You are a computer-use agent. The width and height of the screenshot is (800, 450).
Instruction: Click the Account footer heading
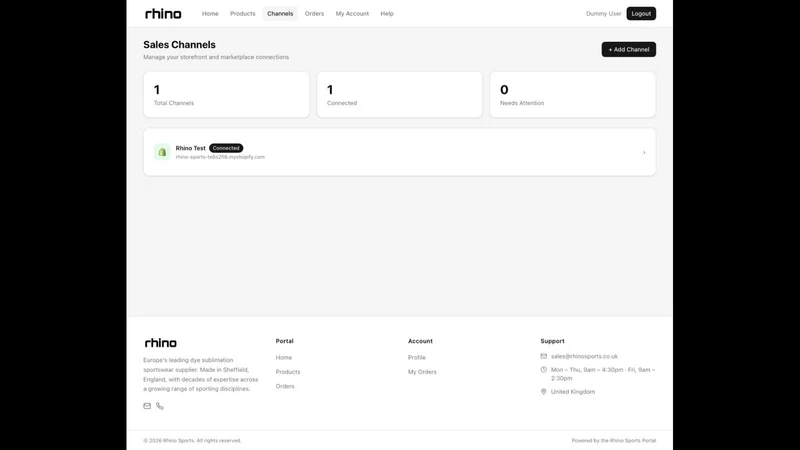coord(420,341)
